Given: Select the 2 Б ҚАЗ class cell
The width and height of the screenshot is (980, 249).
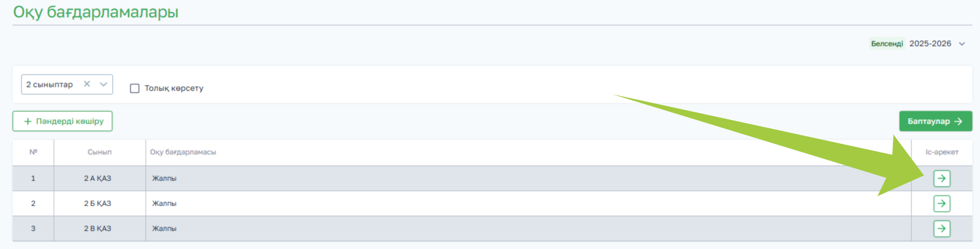Looking at the screenshot, I should click(97, 204).
